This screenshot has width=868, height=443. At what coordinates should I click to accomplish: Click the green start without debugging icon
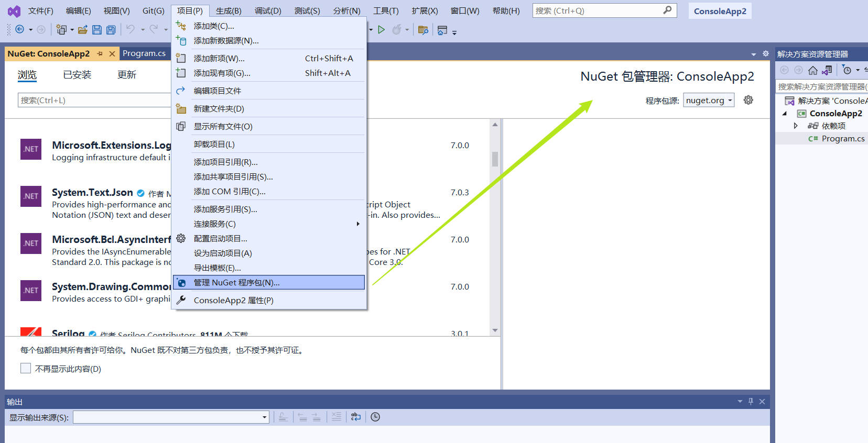point(382,30)
